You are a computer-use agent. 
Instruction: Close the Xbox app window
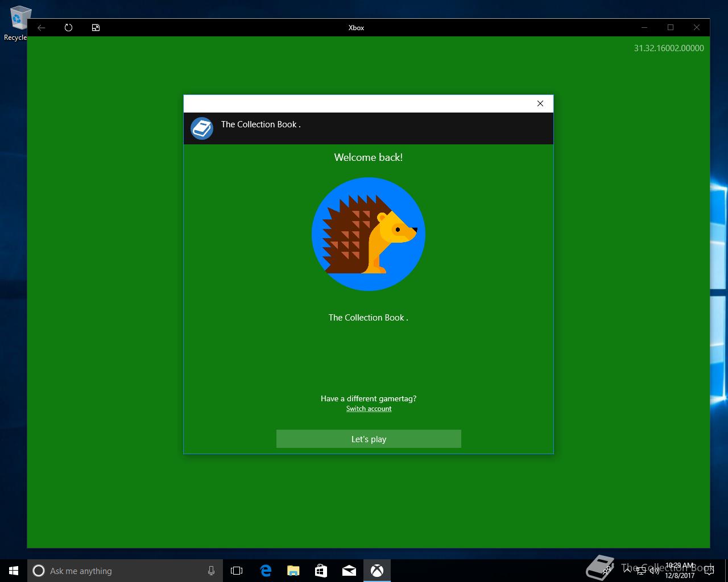click(697, 27)
